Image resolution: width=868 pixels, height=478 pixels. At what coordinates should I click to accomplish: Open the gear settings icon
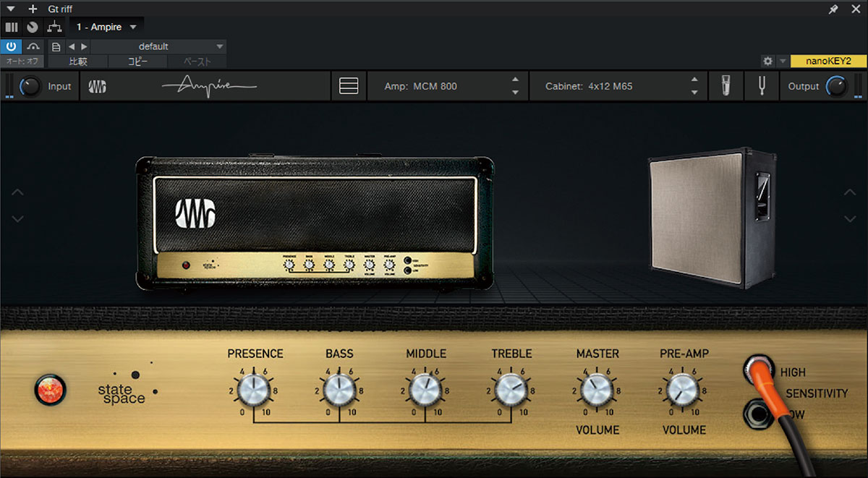click(768, 61)
